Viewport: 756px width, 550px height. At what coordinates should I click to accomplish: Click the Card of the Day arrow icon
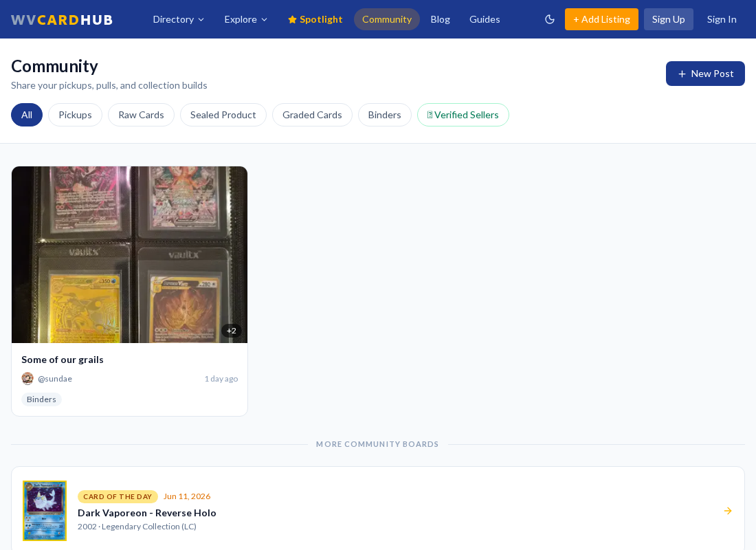click(728, 510)
